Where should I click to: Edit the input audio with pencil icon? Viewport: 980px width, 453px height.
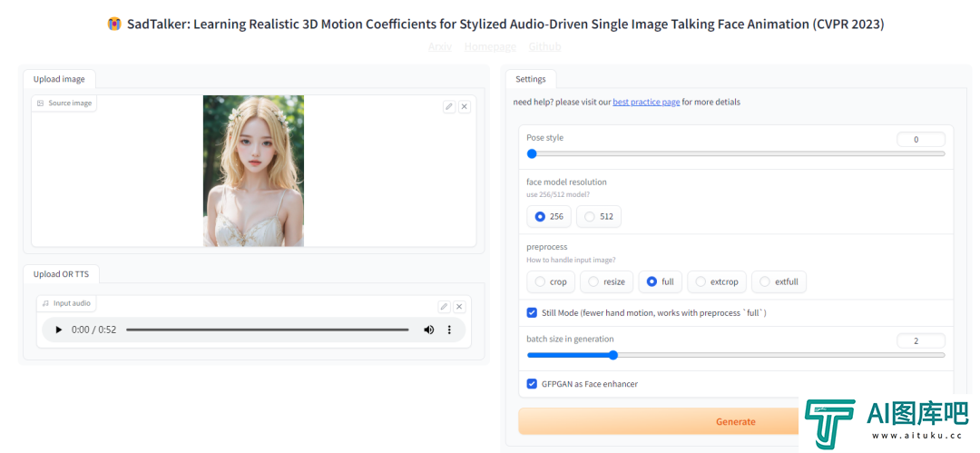tap(444, 306)
